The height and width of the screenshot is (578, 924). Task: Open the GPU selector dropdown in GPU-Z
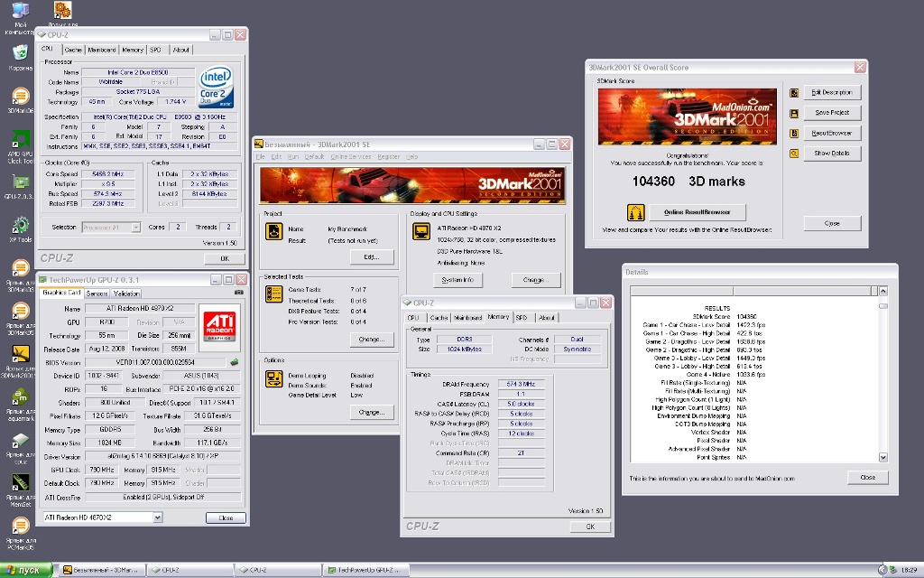pos(158,517)
